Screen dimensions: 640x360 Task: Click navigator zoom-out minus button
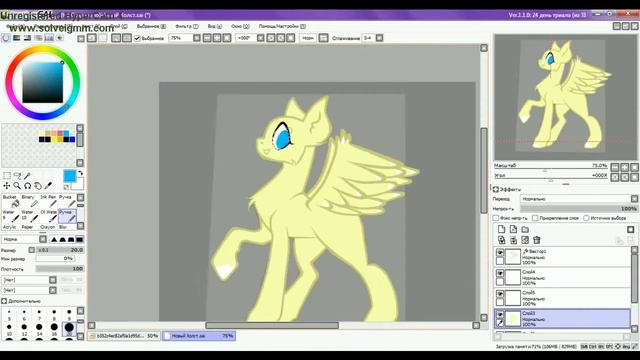pyautogui.click(x=615, y=167)
